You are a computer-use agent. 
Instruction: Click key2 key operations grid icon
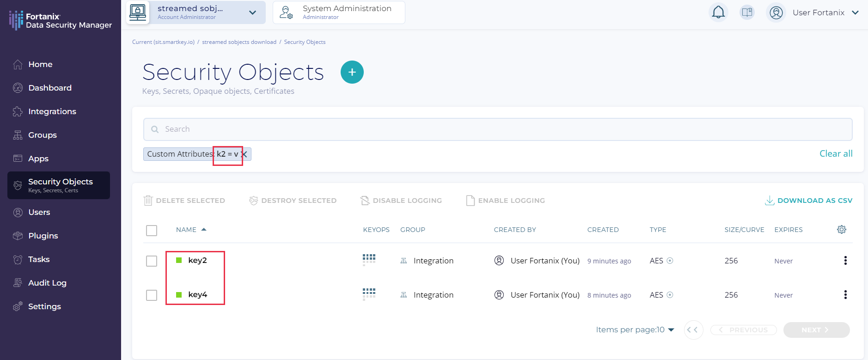(369, 260)
